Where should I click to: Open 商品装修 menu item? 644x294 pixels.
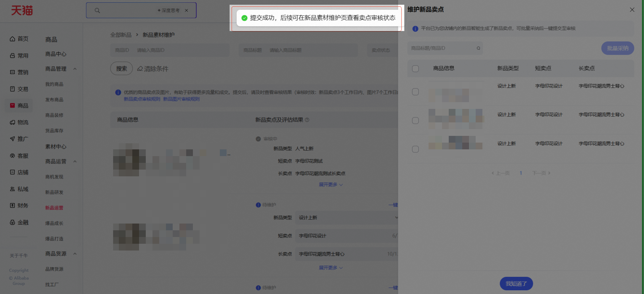coord(54,115)
